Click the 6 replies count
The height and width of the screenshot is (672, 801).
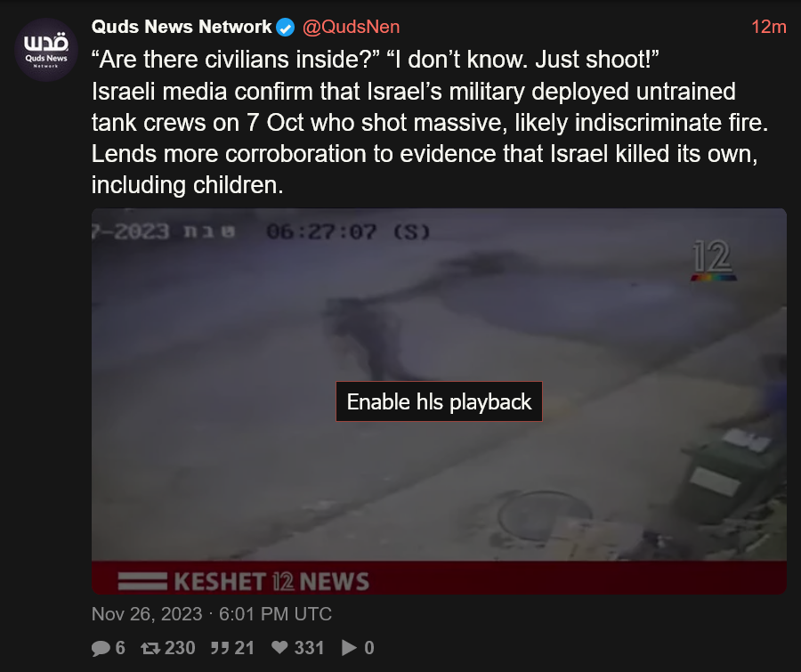pos(120,648)
